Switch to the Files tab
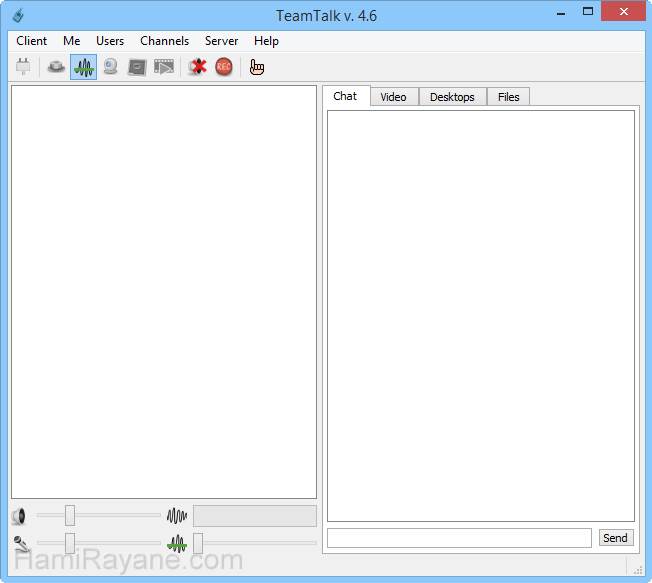This screenshot has width=652, height=583. 509,97
